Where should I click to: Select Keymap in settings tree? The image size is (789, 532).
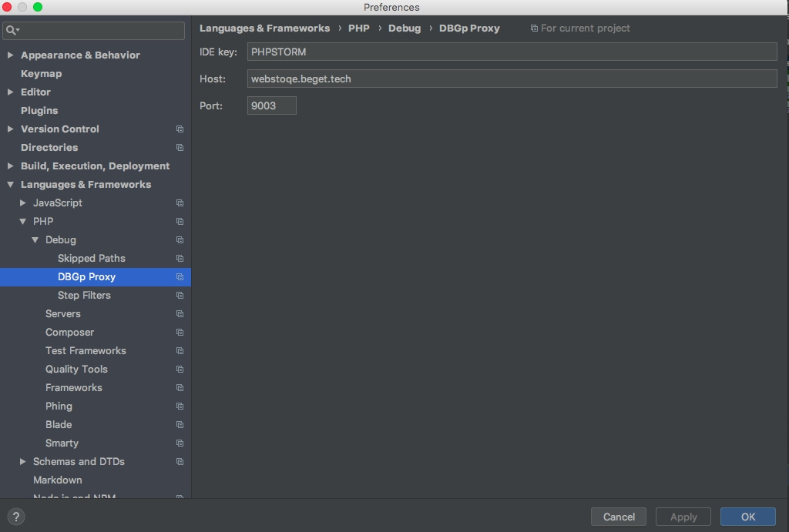tap(42, 73)
